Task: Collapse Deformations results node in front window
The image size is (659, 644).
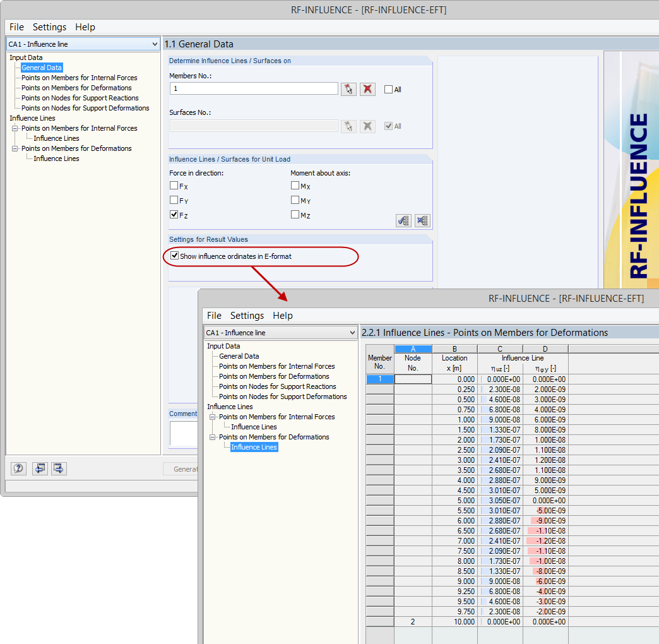Action: click(212, 437)
